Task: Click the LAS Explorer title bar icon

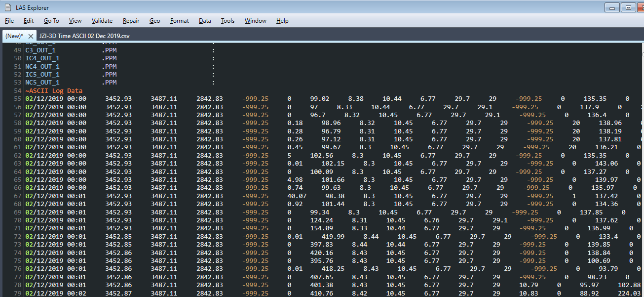Action: [x=8, y=7]
